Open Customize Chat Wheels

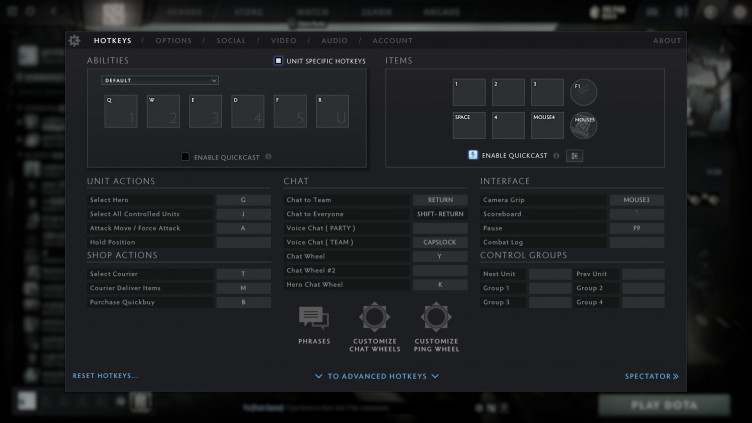(375, 319)
